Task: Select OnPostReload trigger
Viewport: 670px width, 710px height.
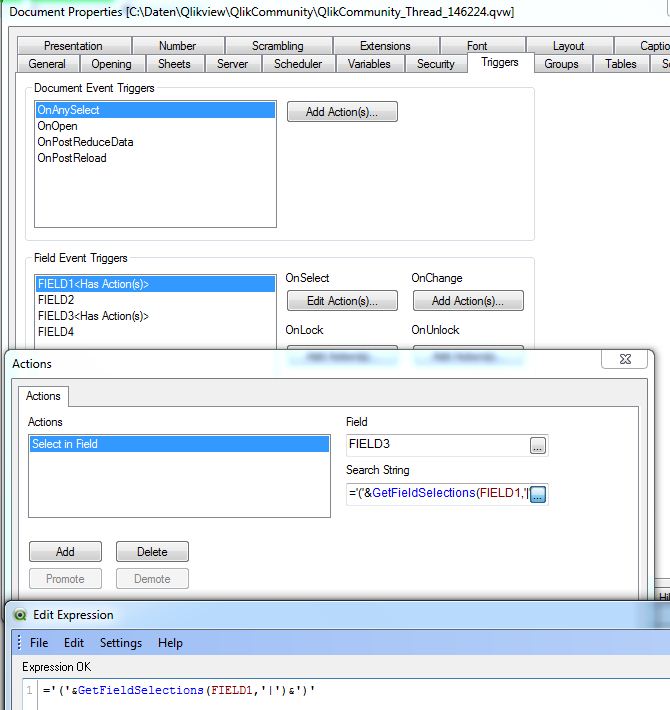Action: (x=155, y=158)
